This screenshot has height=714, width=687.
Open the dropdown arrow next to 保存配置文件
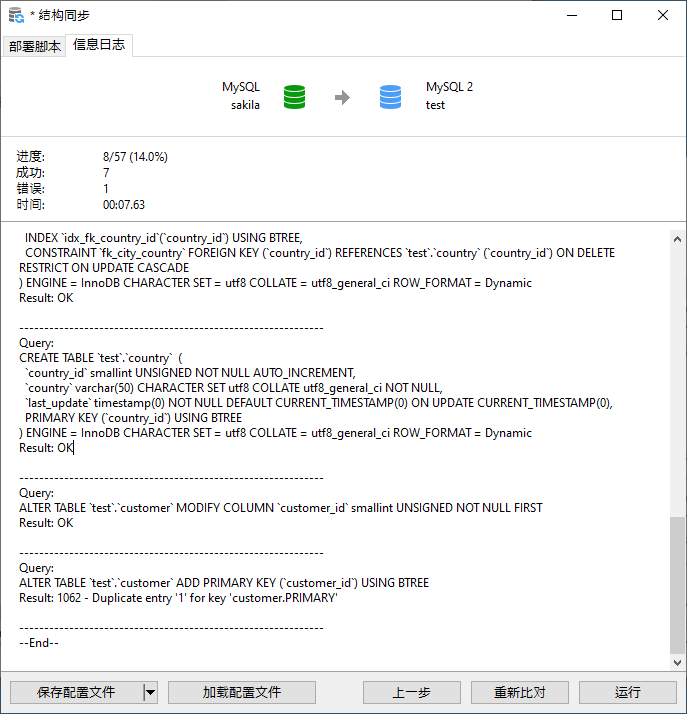150,693
